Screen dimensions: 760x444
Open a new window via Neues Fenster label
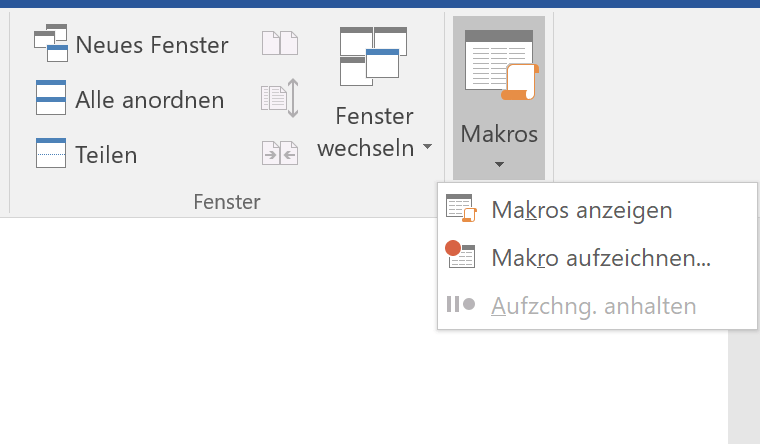[152, 45]
